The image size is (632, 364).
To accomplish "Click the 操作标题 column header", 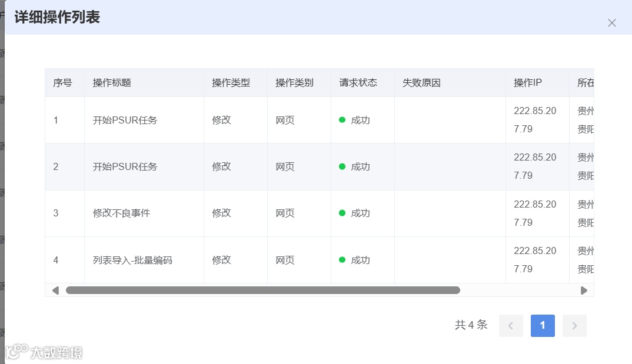I will click(x=112, y=83).
